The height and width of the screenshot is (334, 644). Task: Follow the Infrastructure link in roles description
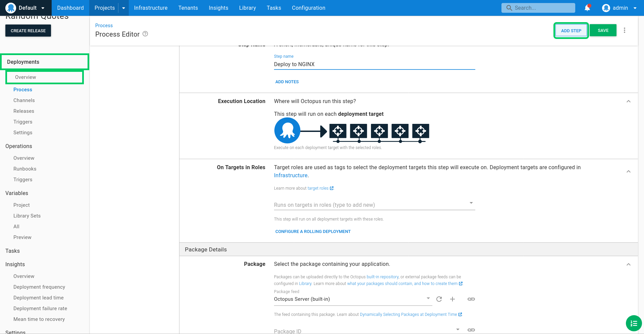coord(290,175)
